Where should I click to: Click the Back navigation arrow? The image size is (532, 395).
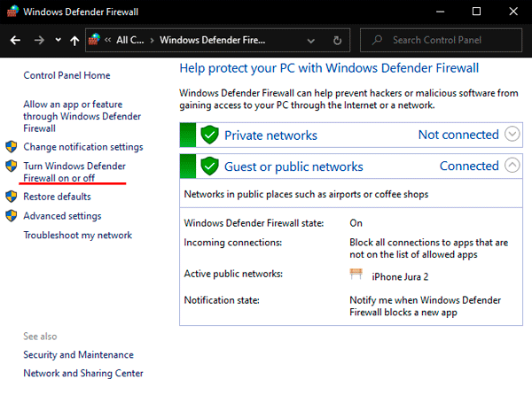15,41
